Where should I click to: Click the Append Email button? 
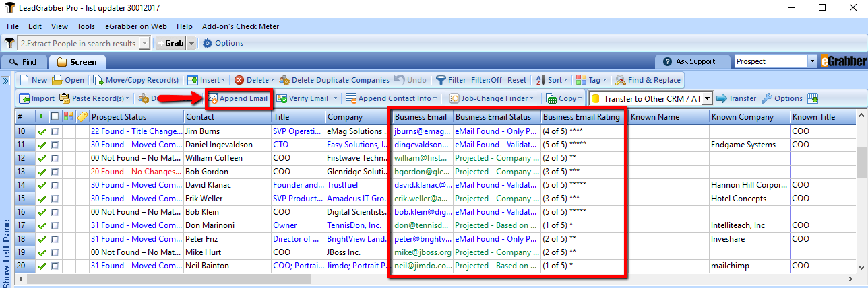click(x=239, y=98)
